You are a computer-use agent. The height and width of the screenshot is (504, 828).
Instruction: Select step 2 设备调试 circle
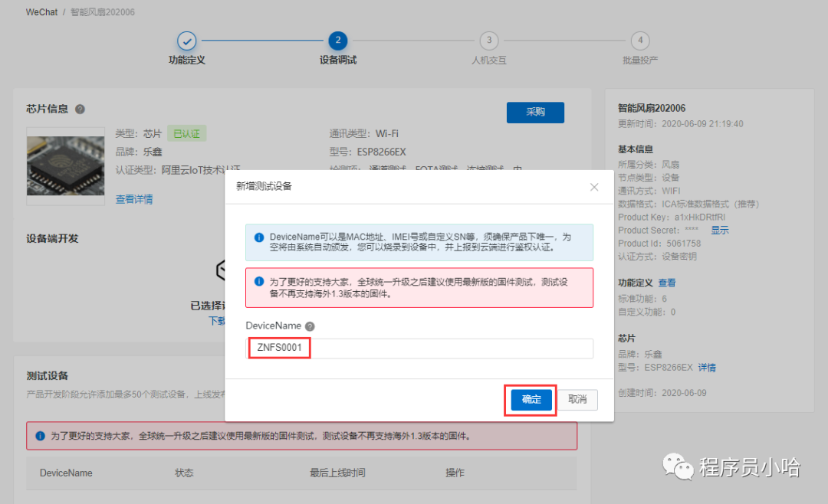click(x=337, y=41)
